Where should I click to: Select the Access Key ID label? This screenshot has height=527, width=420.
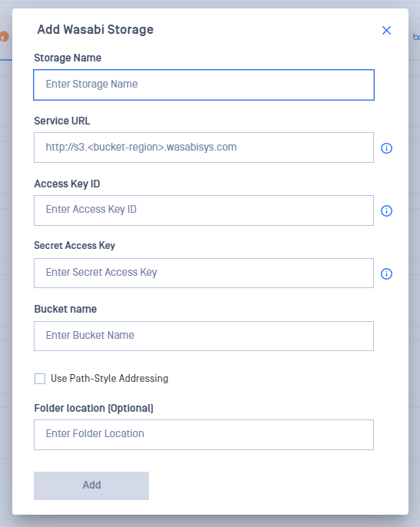68,184
